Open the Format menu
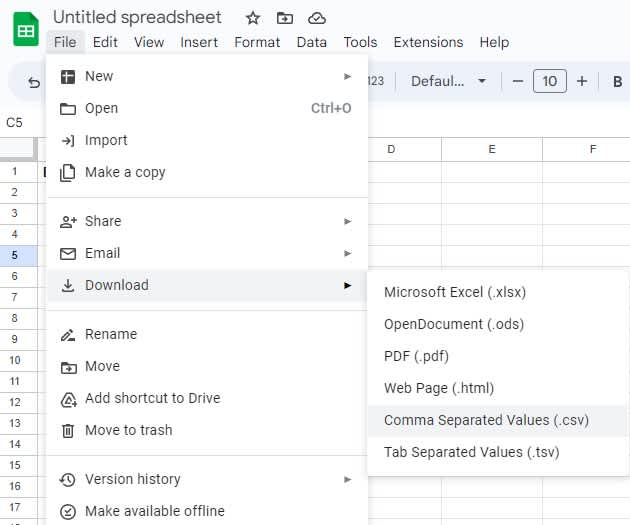Image resolution: width=630 pixels, height=525 pixels. (x=257, y=42)
